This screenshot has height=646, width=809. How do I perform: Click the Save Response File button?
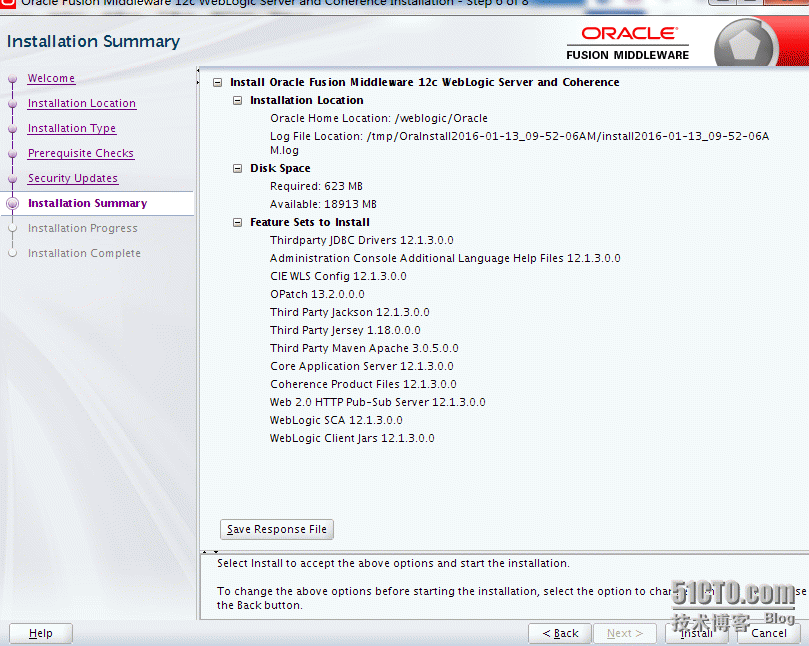pos(277,529)
